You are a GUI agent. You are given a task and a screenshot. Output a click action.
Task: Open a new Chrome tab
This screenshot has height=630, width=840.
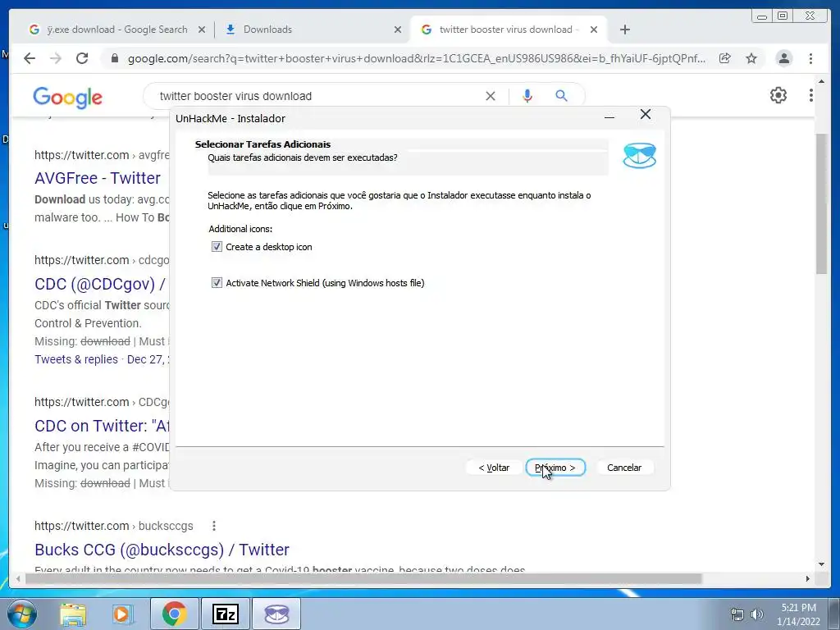[x=624, y=30]
